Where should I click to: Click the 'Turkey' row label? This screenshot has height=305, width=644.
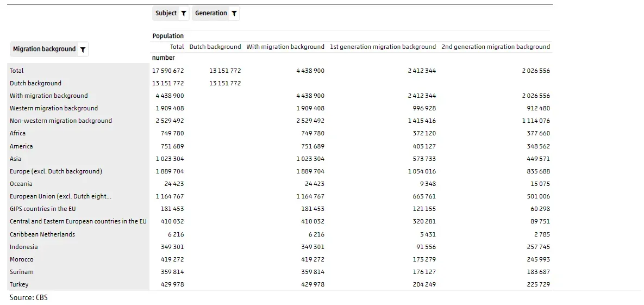click(19, 284)
